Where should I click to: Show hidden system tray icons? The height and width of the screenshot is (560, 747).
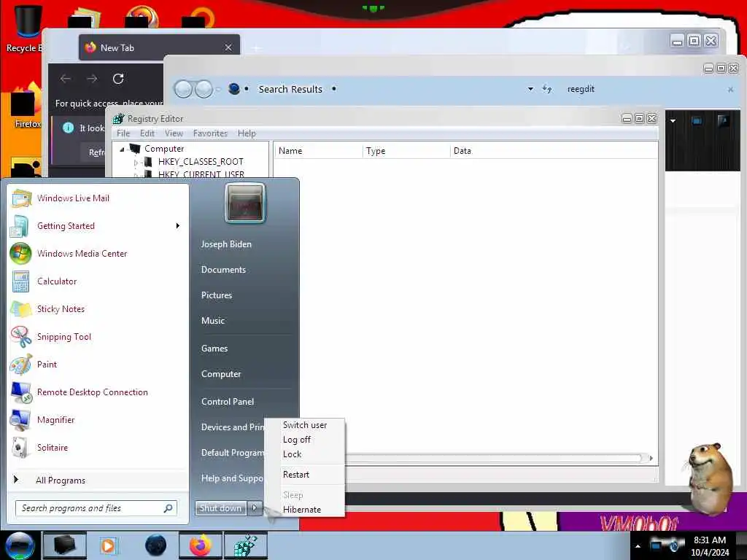coord(638,546)
